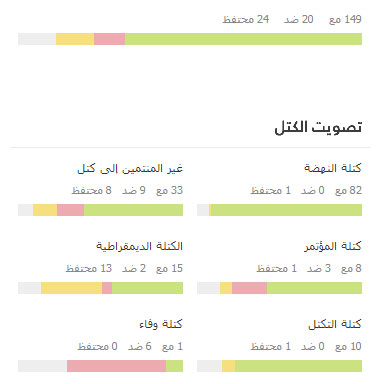392x384 pixels.
Task: Click the green 149 votes-for segment of the top overall bar
Action: 243,39
